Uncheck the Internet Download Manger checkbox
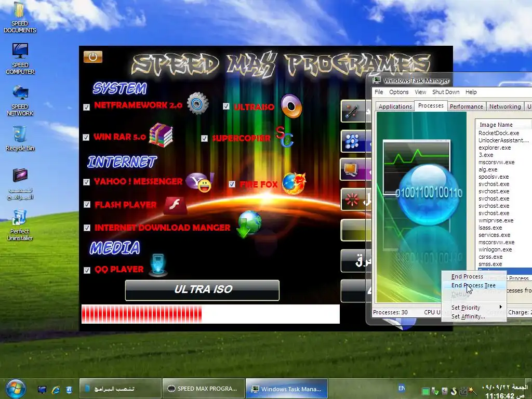The image size is (532, 399). (87, 228)
